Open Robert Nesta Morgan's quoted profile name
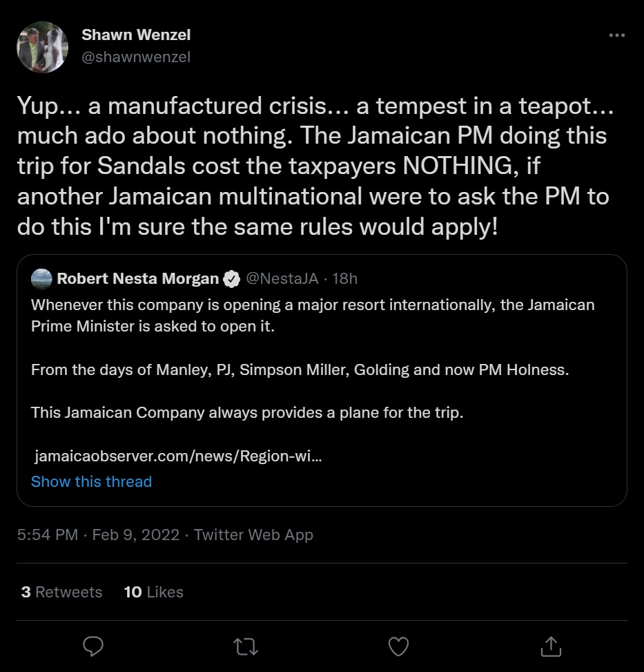The width and height of the screenshot is (644, 672). pos(137,279)
